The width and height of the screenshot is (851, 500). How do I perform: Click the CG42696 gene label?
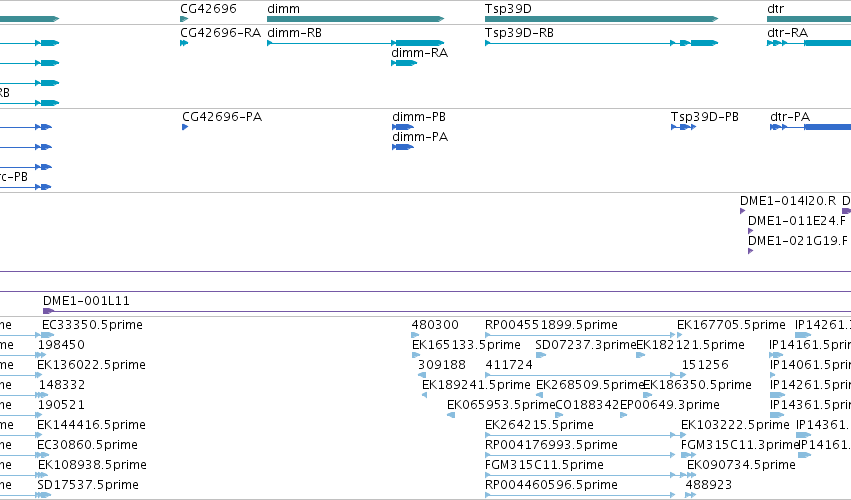208,9
